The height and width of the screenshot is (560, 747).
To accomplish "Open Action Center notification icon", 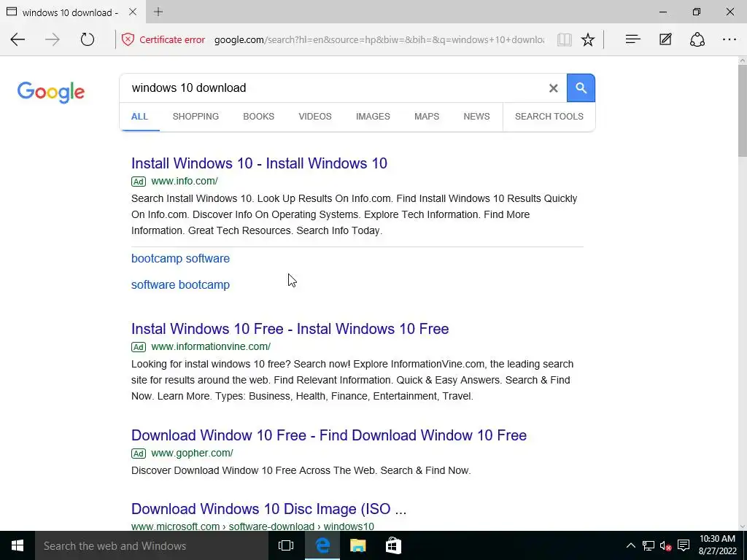I will [x=684, y=545].
